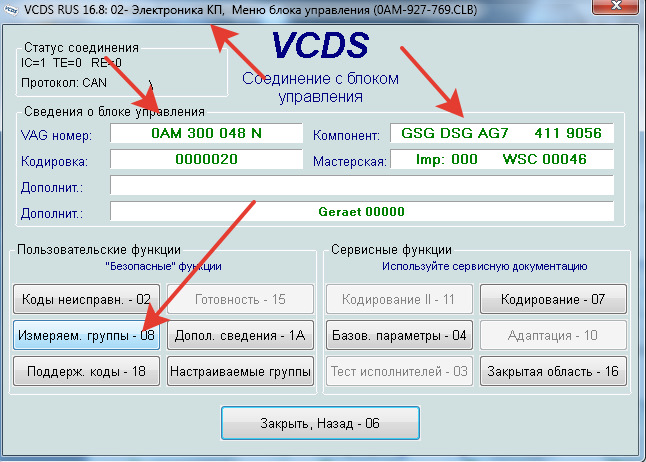
Task: Click Поддерж. коды - 18 button
Action: 86,371
